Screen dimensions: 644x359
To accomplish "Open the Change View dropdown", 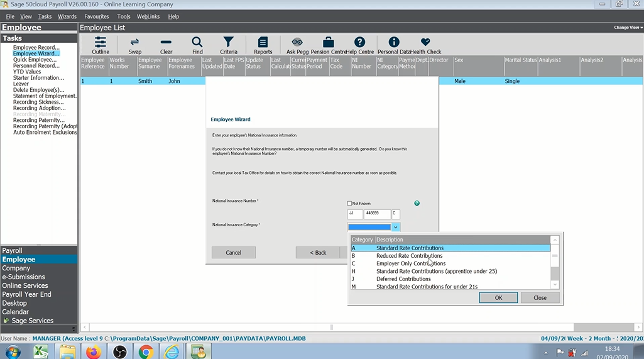I will tap(628, 28).
